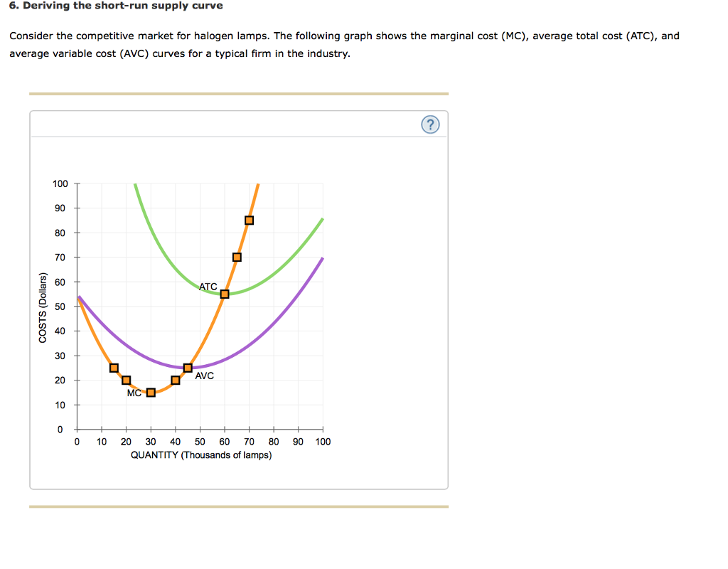Select the MC point at quantity 15
The height and width of the screenshot is (569, 728).
click(x=114, y=368)
